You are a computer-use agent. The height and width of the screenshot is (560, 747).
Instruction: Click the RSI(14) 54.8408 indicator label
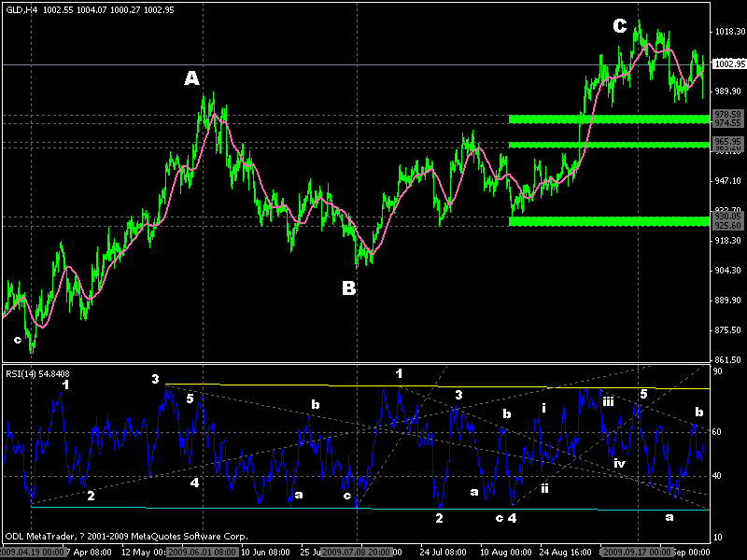click(37, 374)
